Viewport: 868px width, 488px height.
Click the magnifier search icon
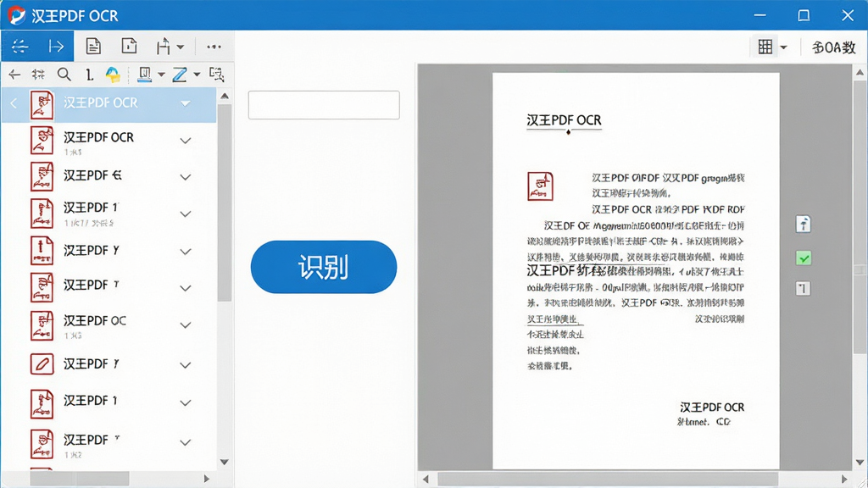pos(64,75)
